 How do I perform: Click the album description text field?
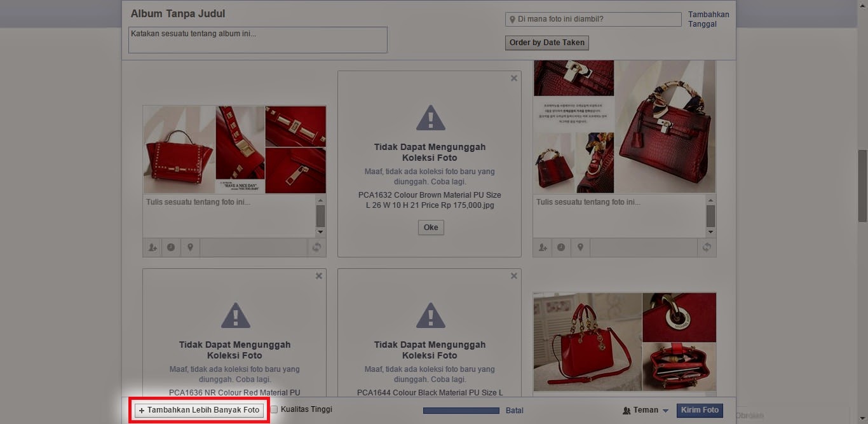257,39
